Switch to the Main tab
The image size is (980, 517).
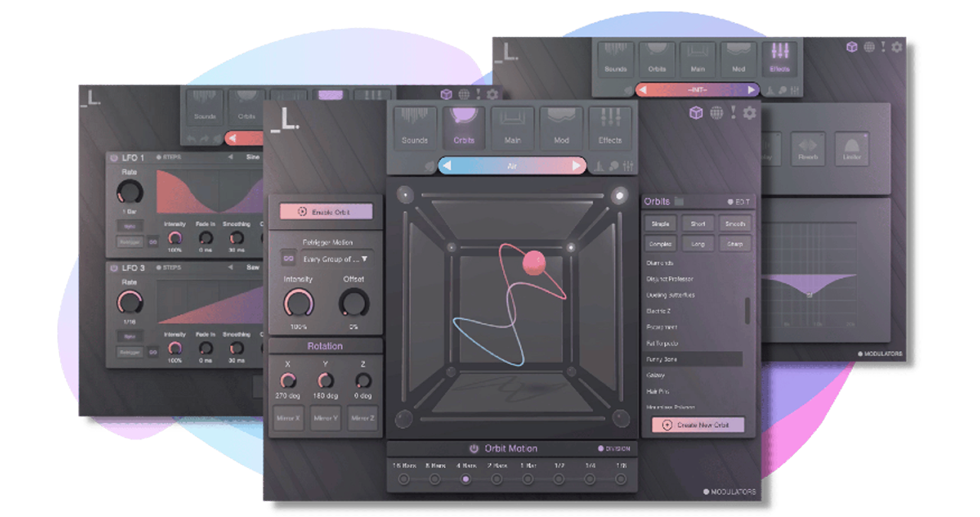click(x=512, y=128)
